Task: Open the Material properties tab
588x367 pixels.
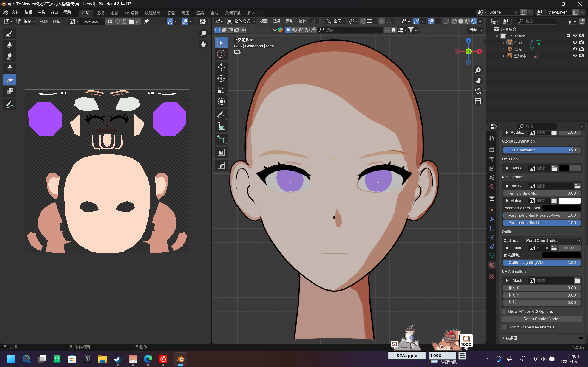Action: pyautogui.click(x=492, y=265)
